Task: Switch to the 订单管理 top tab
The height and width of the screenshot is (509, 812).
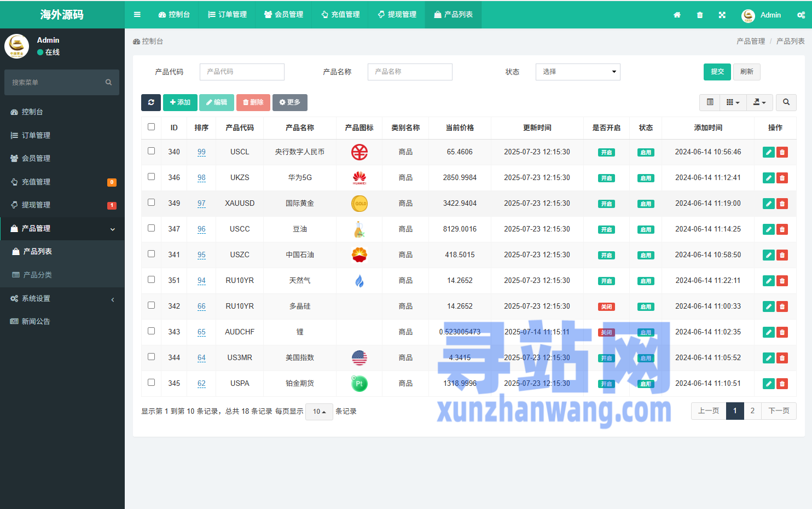Action: 227,15
